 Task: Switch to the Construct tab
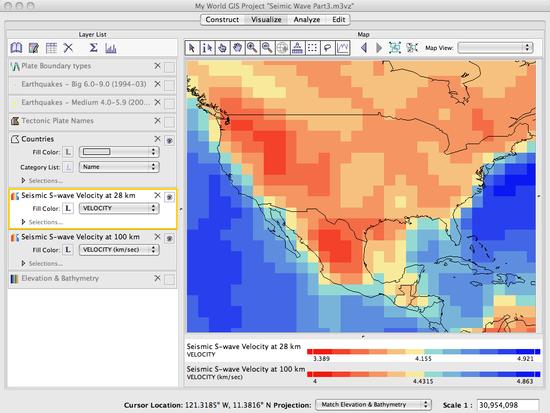tap(222, 20)
